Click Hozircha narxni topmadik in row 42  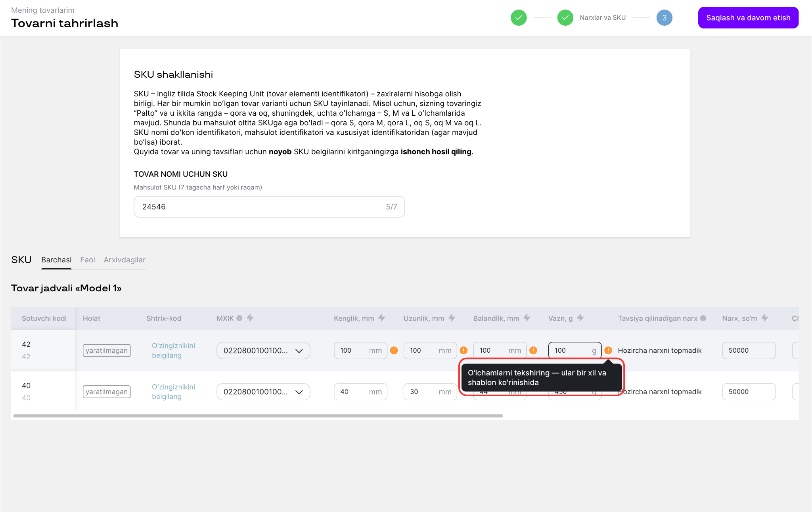coord(660,350)
